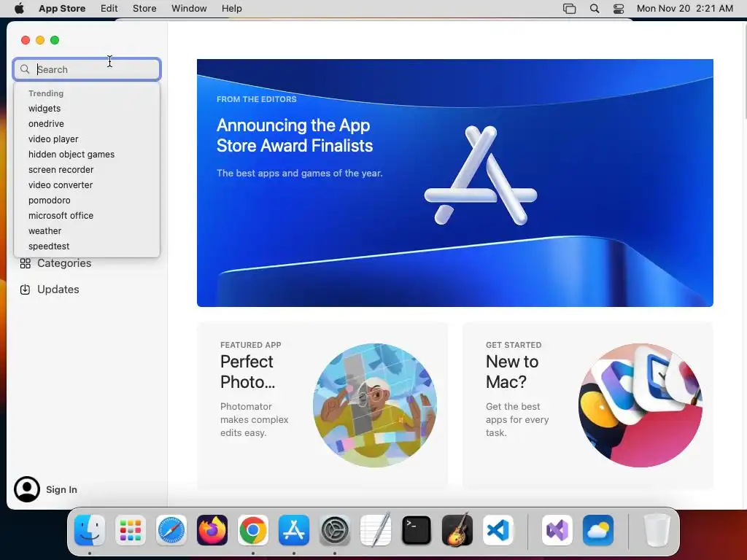The width and height of the screenshot is (747, 560).
Task: Open the App Store Award Finalists banner
Action: [x=455, y=183]
